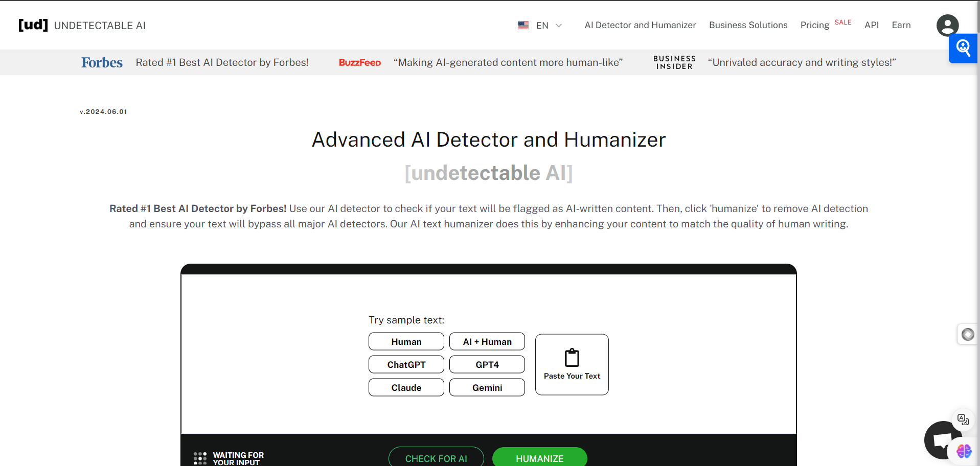Open Business Solutions menu item
The image size is (980, 466).
[x=748, y=25]
